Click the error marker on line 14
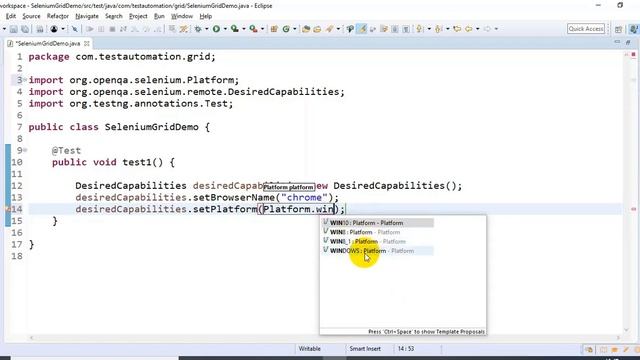The image size is (640, 360). pos(7,209)
